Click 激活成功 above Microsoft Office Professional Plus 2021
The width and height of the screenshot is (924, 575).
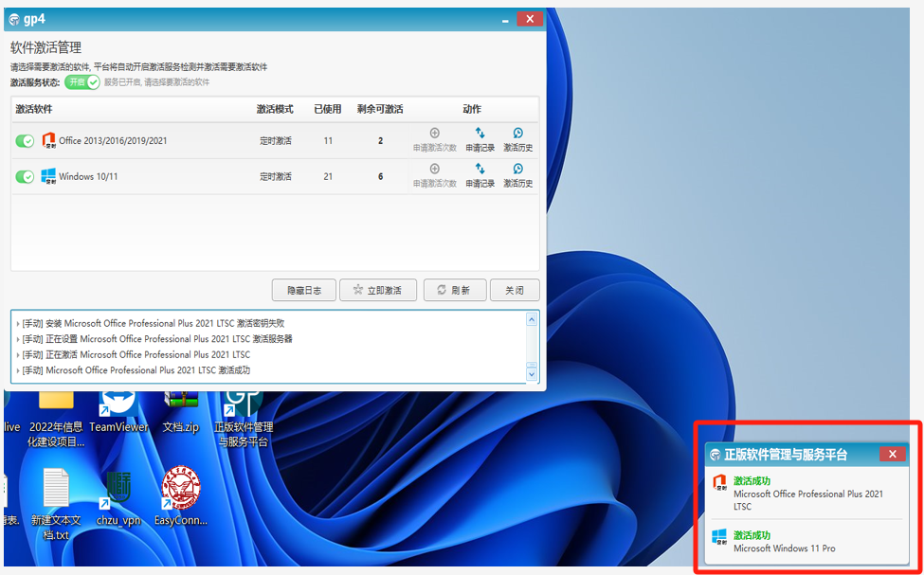(x=752, y=480)
